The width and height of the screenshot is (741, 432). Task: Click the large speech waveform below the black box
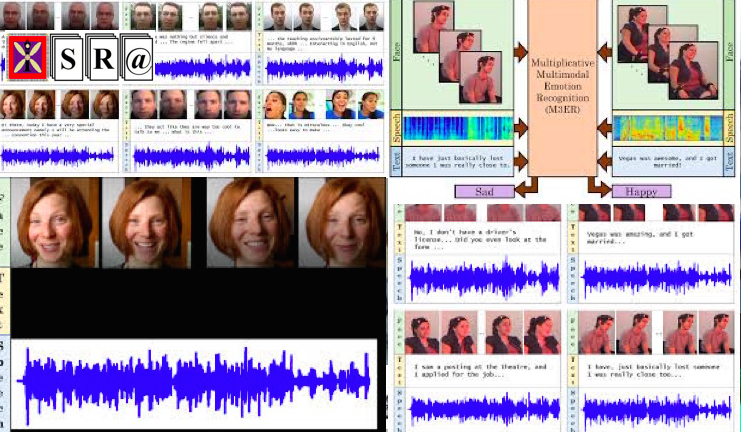click(x=194, y=384)
